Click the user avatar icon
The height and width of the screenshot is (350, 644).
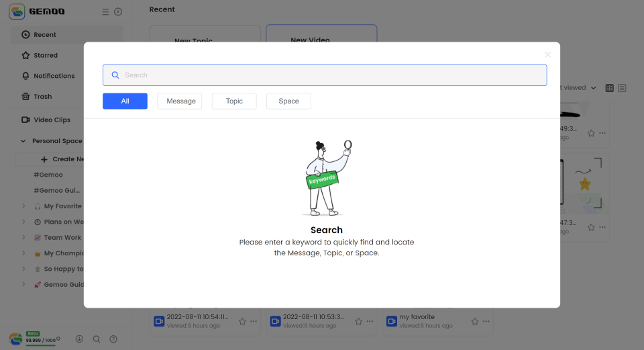coord(16,339)
